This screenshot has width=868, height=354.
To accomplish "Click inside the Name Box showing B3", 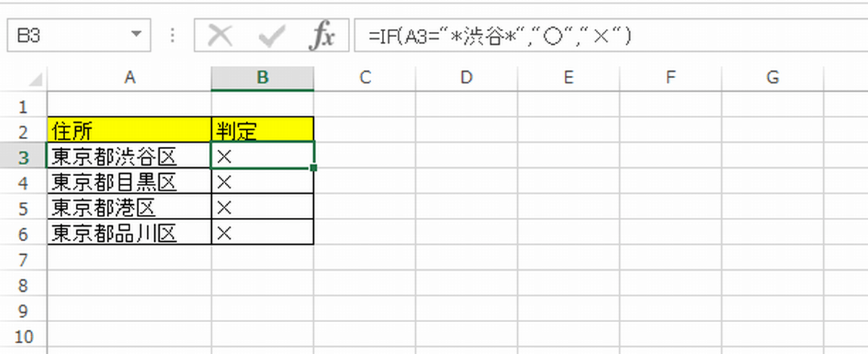I will [x=65, y=36].
